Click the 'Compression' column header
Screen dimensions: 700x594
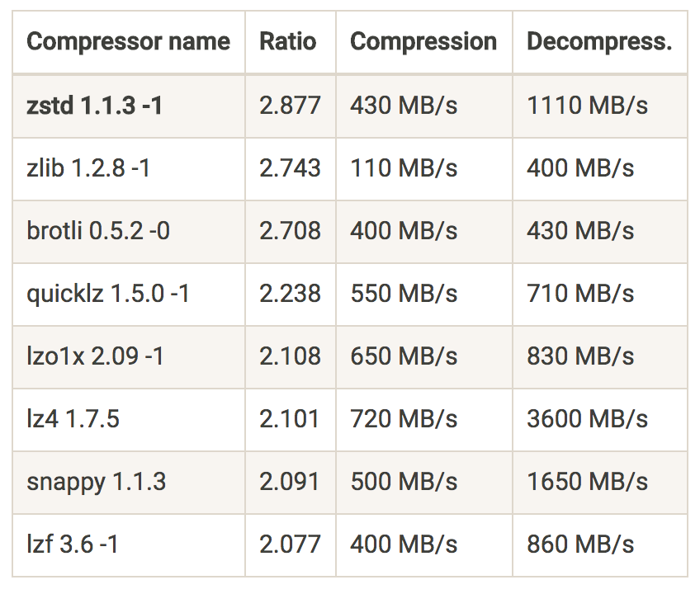point(423,42)
